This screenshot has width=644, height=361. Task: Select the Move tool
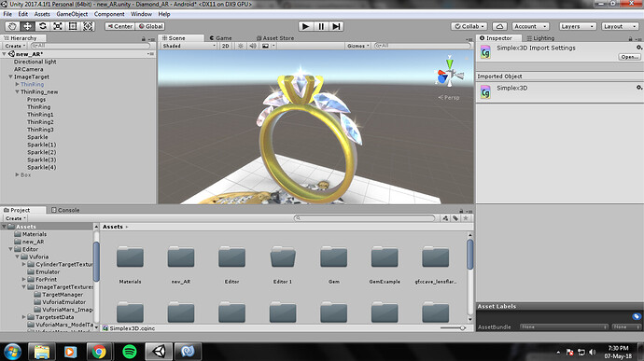click(x=27, y=26)
